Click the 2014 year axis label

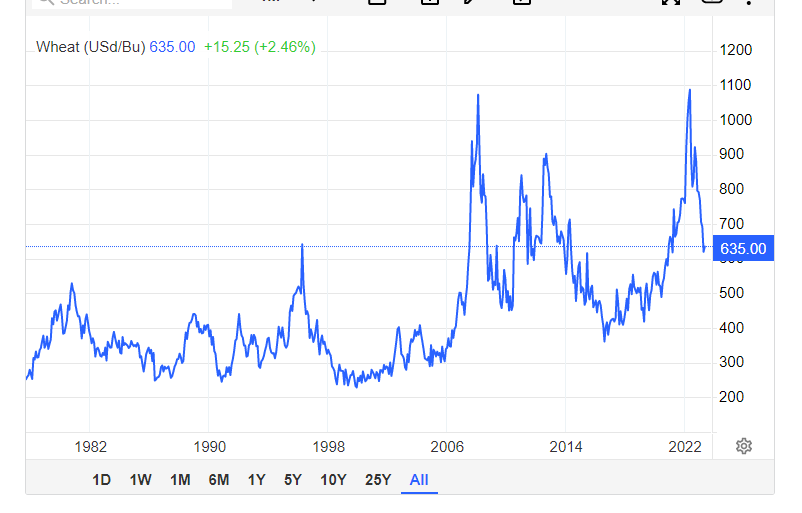point(566,447)
